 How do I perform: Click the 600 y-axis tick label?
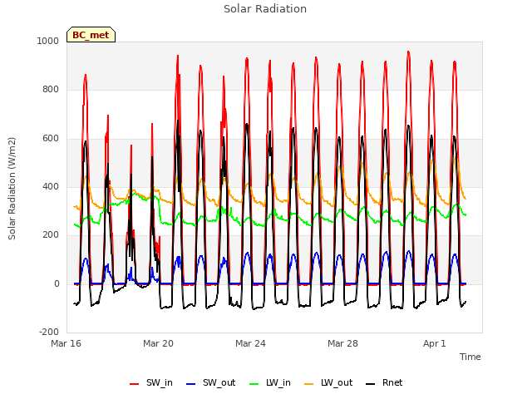tap(51, 139)
